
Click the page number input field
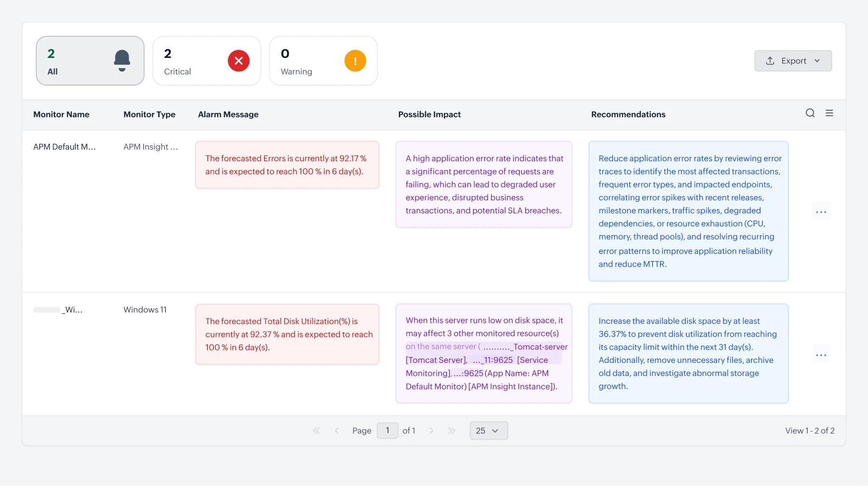388,430
